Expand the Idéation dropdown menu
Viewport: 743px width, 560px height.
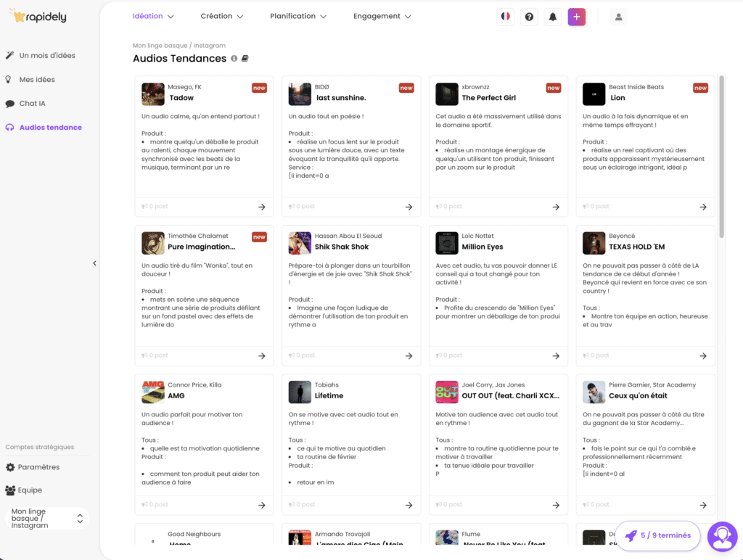pyautogui.click(x=153, y=16)
